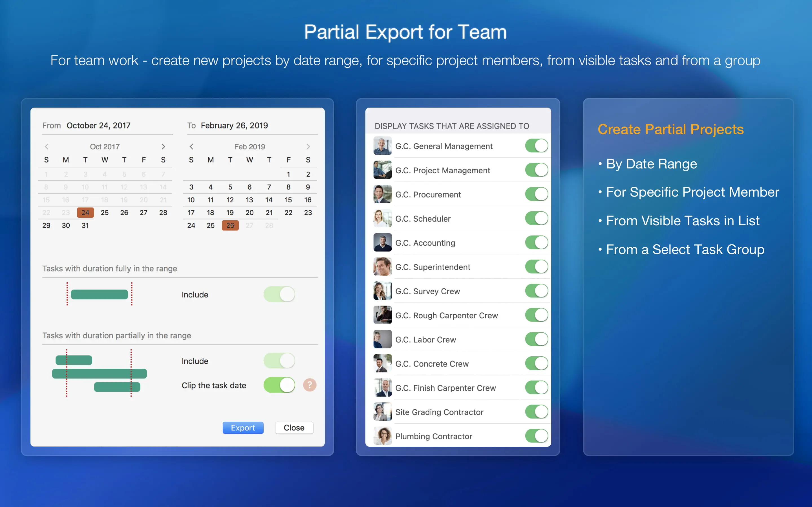Screen dimensions: 812x507
Task: Click G.C. General Management avatar photo
Action: click(382, 146)
